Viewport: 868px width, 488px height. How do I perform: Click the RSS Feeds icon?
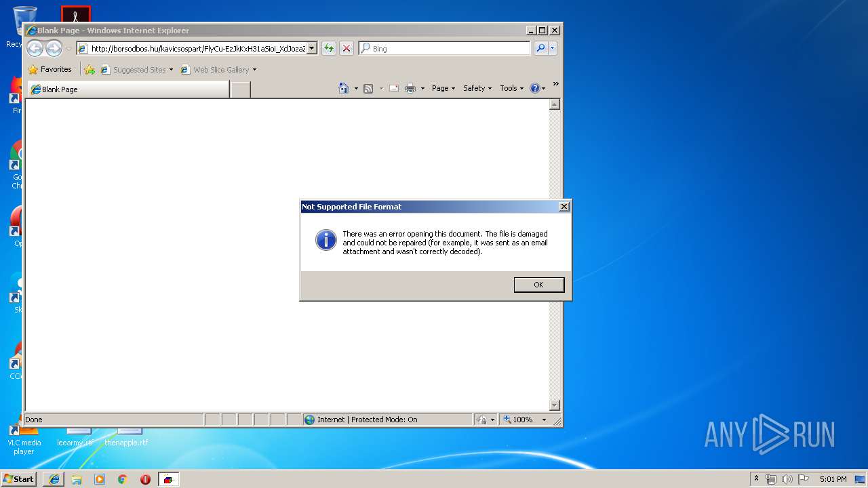point(368,88)
